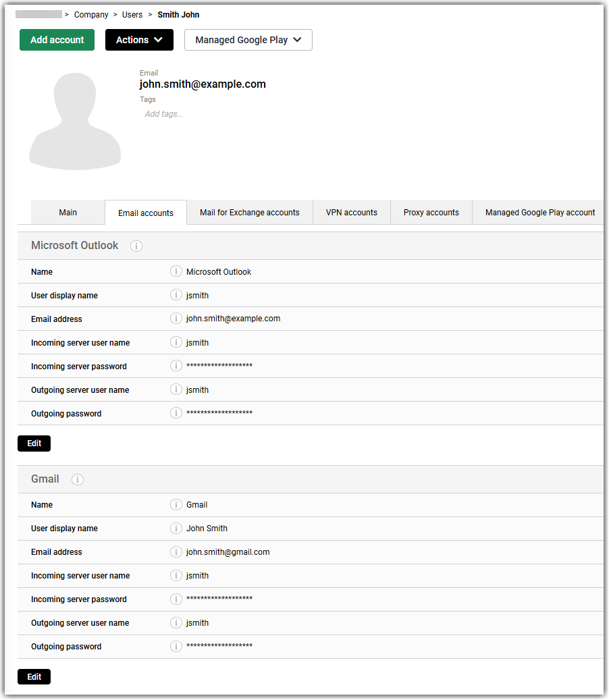Click info icon next to Gmail User display name
609x700 pixels.
176,528
